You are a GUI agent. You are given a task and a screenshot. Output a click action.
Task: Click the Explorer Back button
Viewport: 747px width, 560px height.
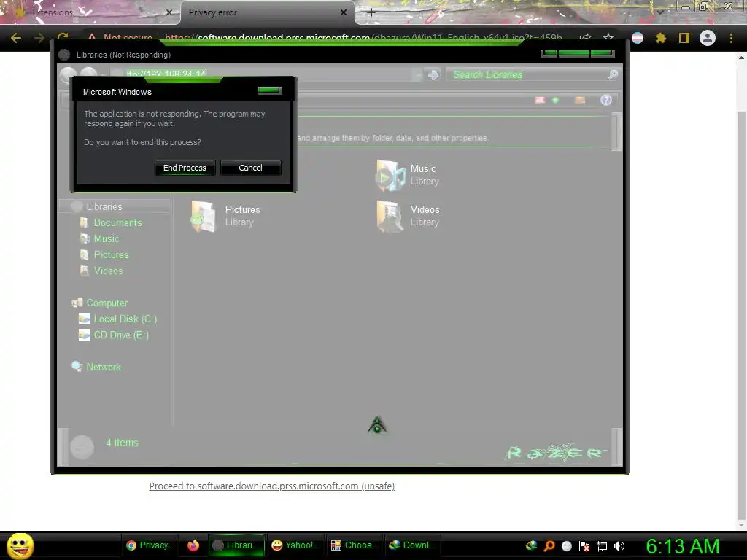69,75
